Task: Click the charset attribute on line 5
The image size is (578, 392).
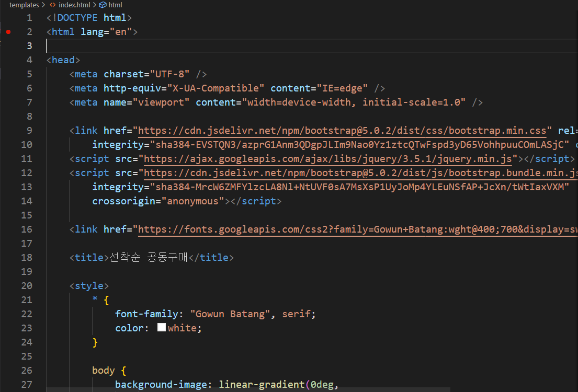Action: pos(124,74)
